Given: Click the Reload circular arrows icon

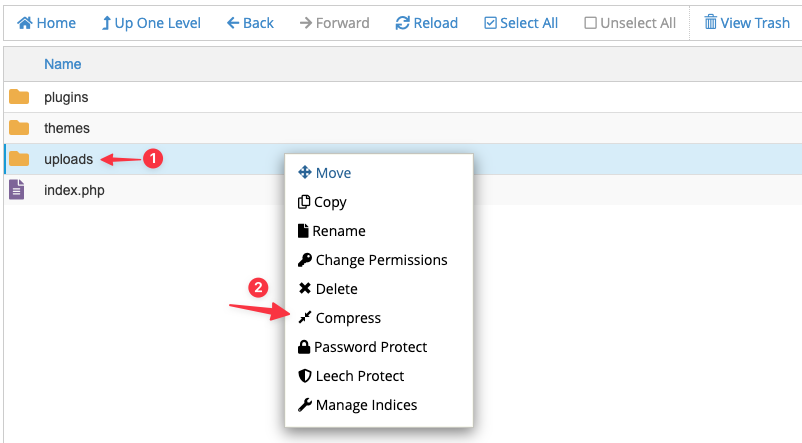Looking at the screenshot, I should [403, 23].
